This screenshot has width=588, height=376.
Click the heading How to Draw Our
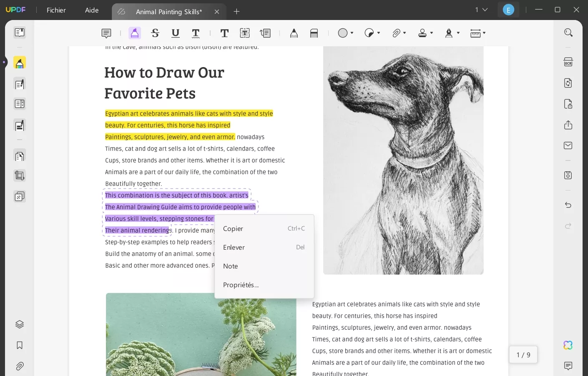164,73
